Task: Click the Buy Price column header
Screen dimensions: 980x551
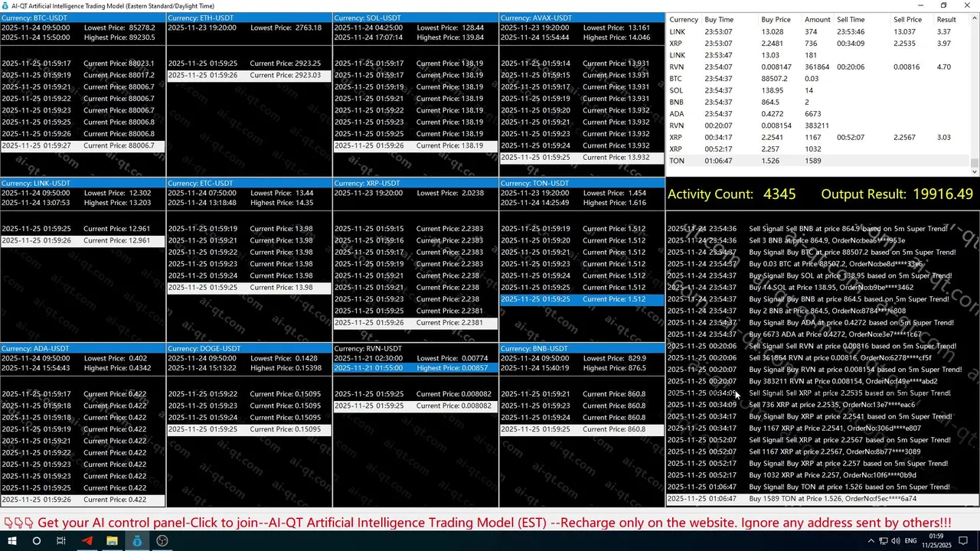Action: coord(776,19)
